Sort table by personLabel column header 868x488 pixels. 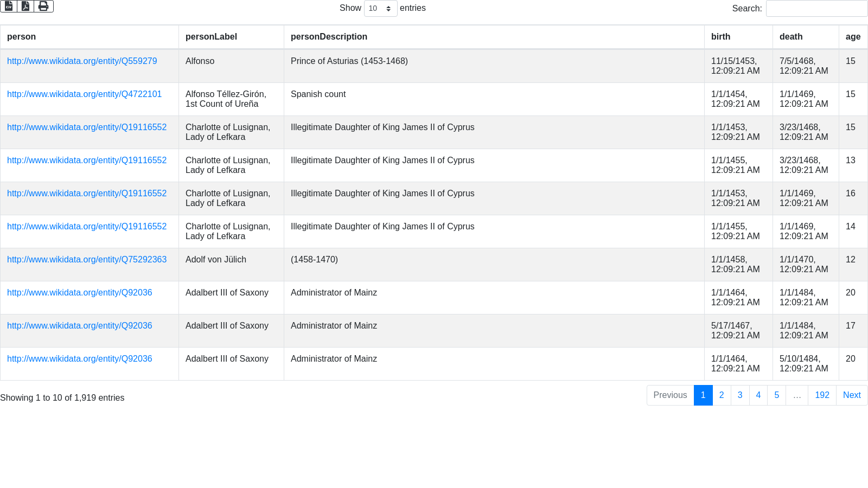pyautogui.click(x=211, y=37)
